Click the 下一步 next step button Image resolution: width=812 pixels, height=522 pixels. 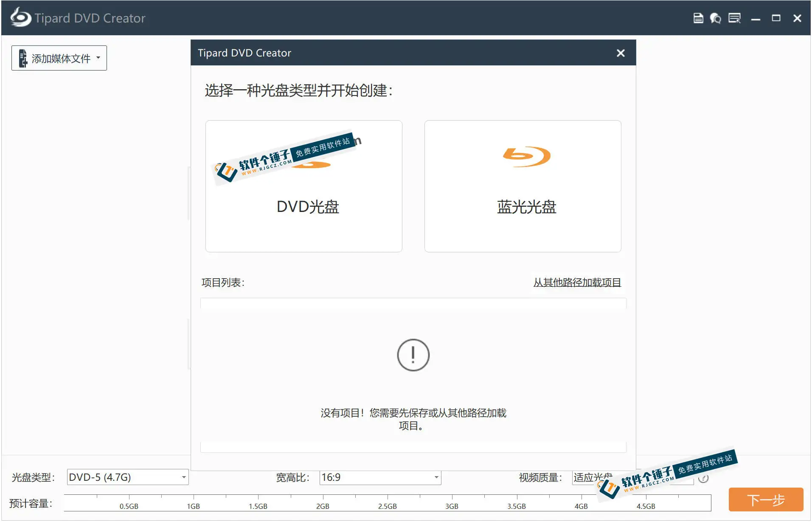pyautogui.click(x=766, y=500)
